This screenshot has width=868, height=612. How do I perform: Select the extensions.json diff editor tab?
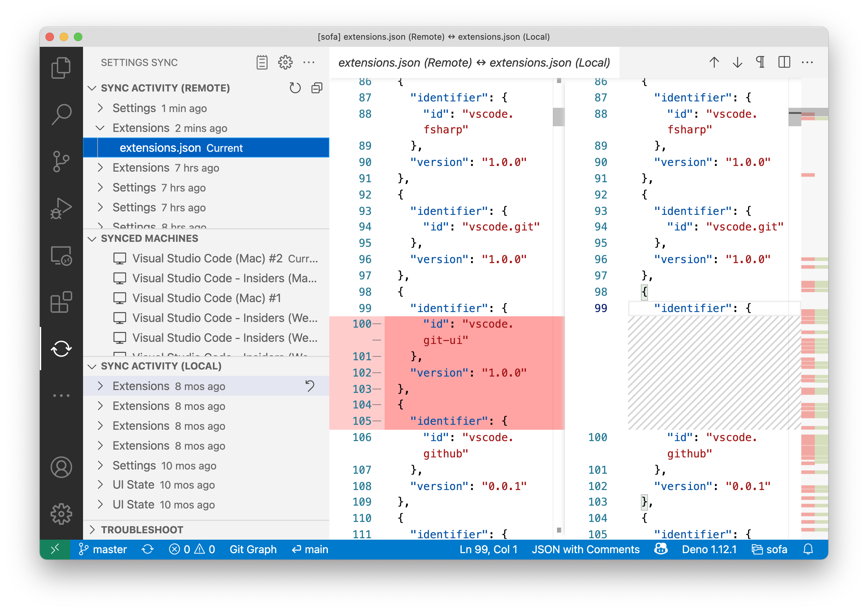coord(474,62)
